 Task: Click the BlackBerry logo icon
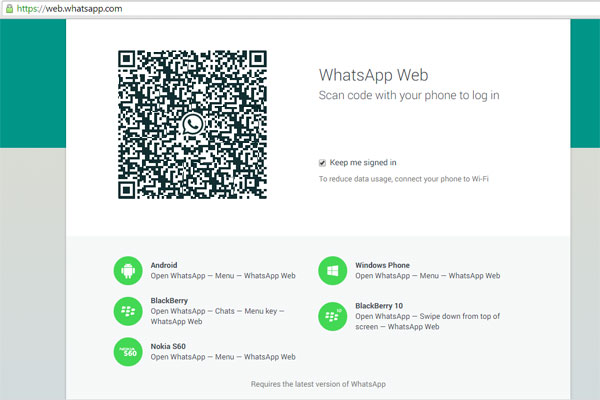click(128, 311)
